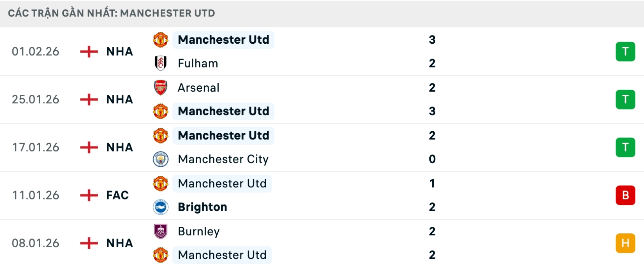Click the green T badge for Fulham match
Screen dimensions: 644x266
(625, 51)
